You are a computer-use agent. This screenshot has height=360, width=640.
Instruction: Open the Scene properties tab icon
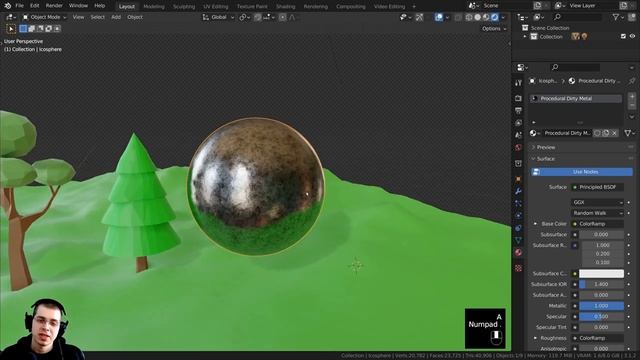pyautogui.click(x=518, y=135)
